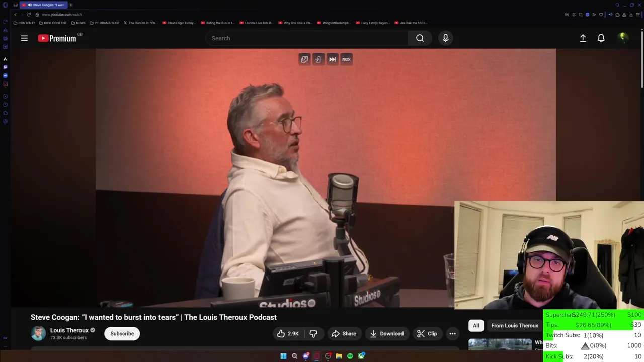Reload the YouTube page
The width and height of the screenshot is (644, 362).
[29, 15]
